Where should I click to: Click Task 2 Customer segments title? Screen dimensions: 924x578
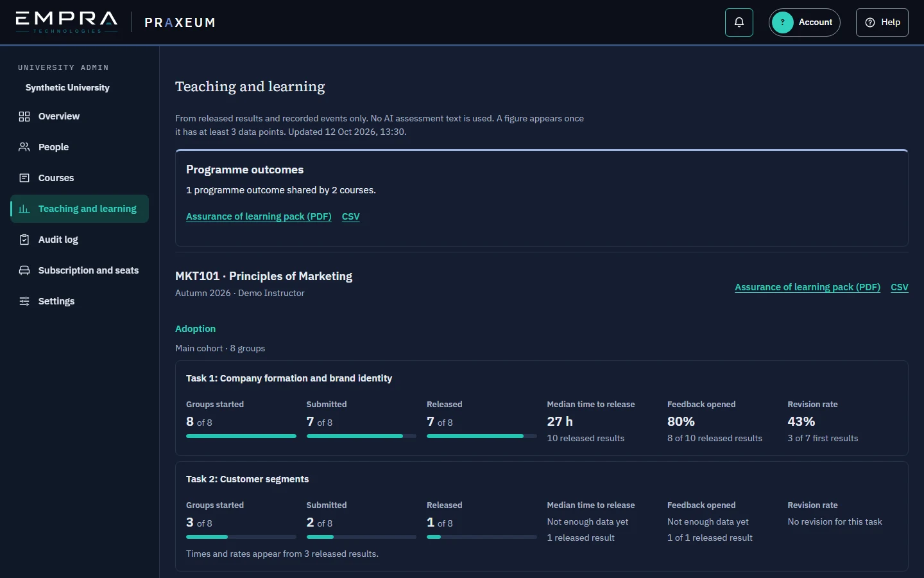tap(248, 479)
